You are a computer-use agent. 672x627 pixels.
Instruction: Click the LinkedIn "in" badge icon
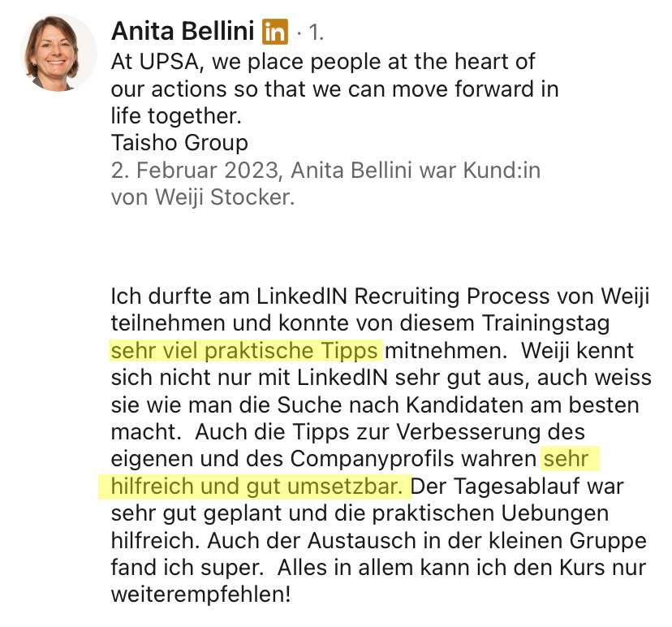(275, 32)
